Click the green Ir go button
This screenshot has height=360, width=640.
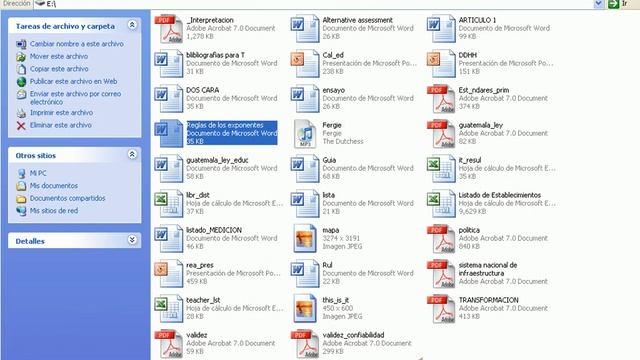613,4
